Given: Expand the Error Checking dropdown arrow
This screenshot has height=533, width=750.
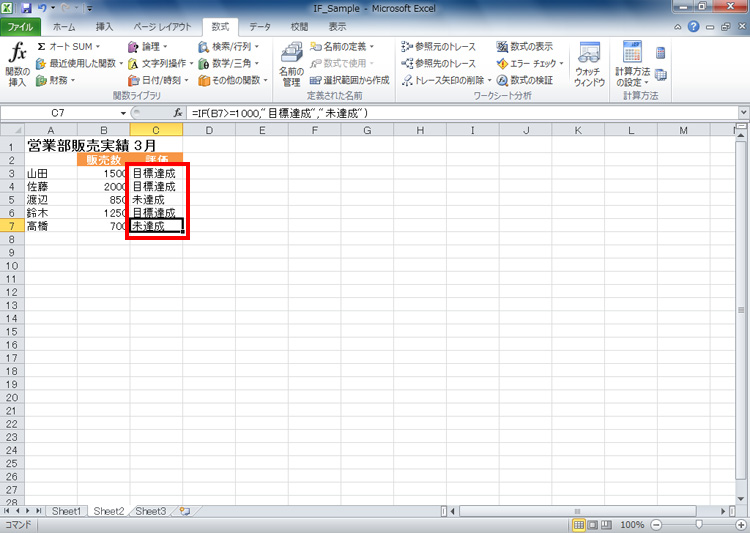Looking at the screenshot, I should pos(562,63).
